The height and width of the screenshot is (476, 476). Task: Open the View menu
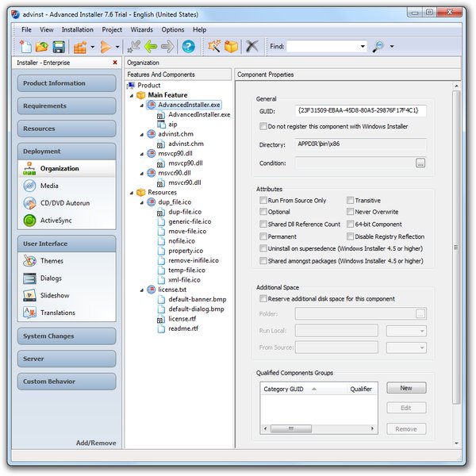click(x=47, y=29)
